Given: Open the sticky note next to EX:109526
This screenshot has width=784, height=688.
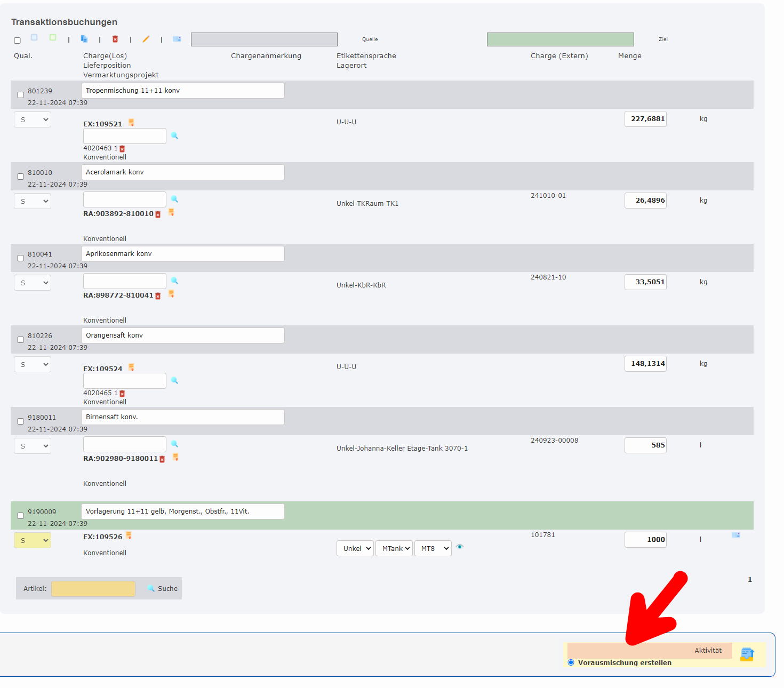Looking at the screenshot, I should pos(129,536).
